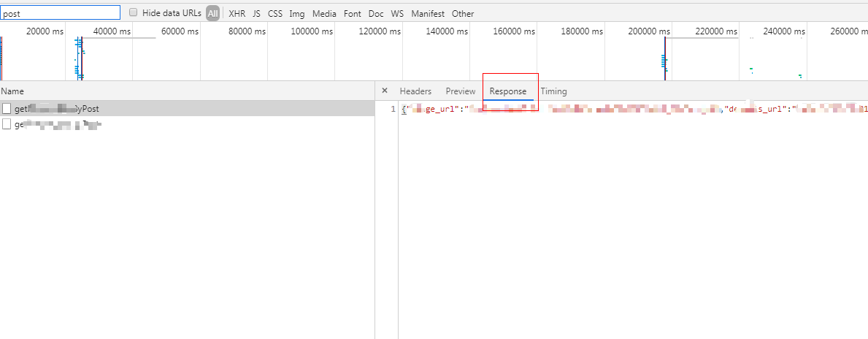Viewport: 868px width, 339px height.
Task: Filter requests by Other type
Action: pyautogui.click(x=463, y=13)
